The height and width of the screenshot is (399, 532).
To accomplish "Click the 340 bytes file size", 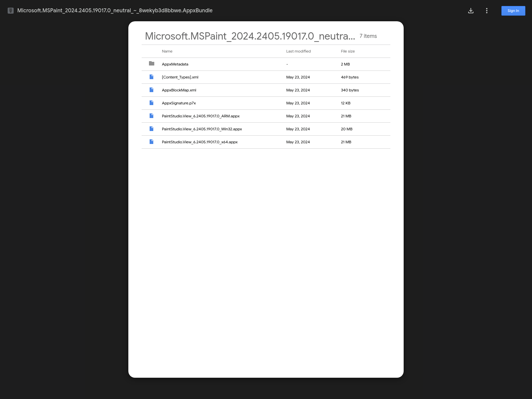I will 350,90.
